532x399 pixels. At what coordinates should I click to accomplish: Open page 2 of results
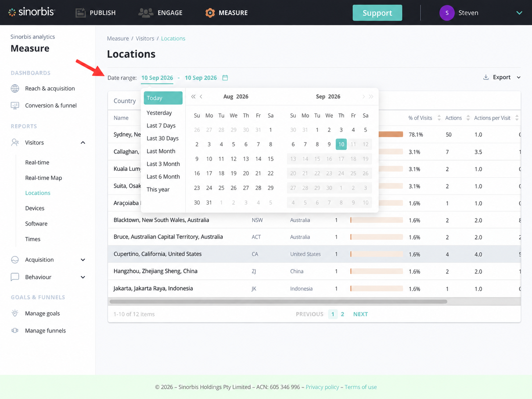342,314
